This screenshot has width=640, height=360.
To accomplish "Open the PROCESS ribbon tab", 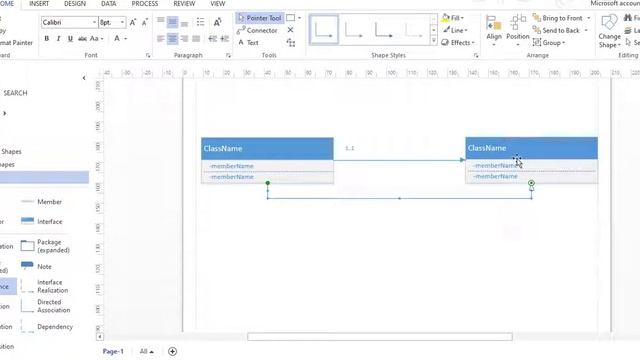I will [145, 4].
